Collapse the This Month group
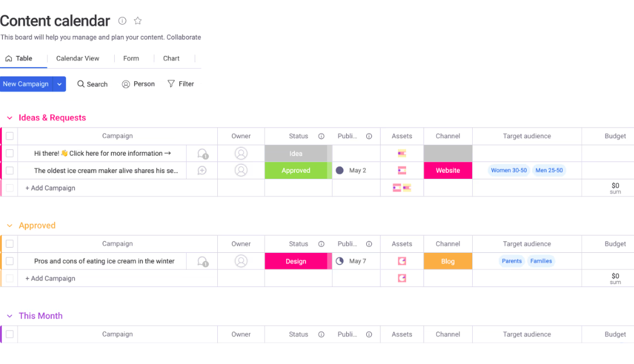634x364 pixels. coord(9,316)
